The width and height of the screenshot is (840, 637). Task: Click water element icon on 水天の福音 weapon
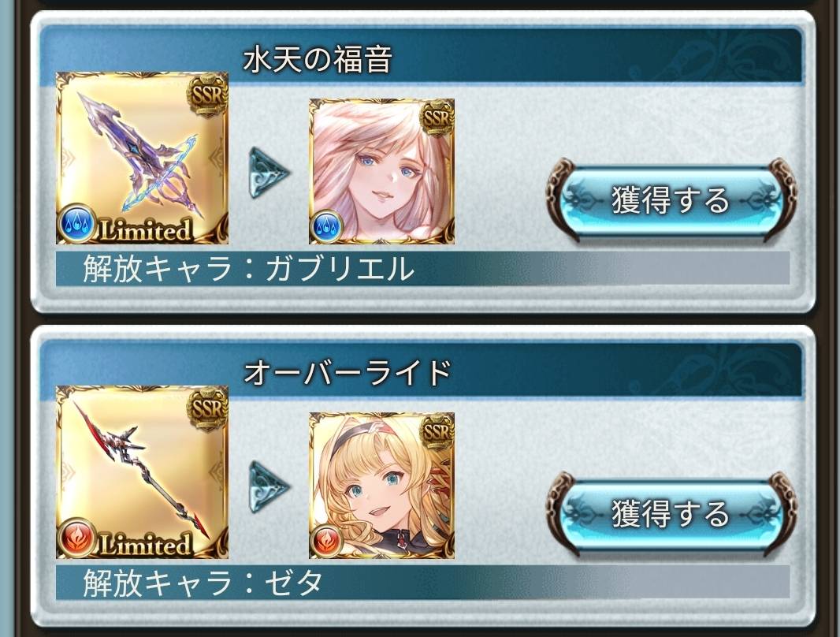(76, 223)
